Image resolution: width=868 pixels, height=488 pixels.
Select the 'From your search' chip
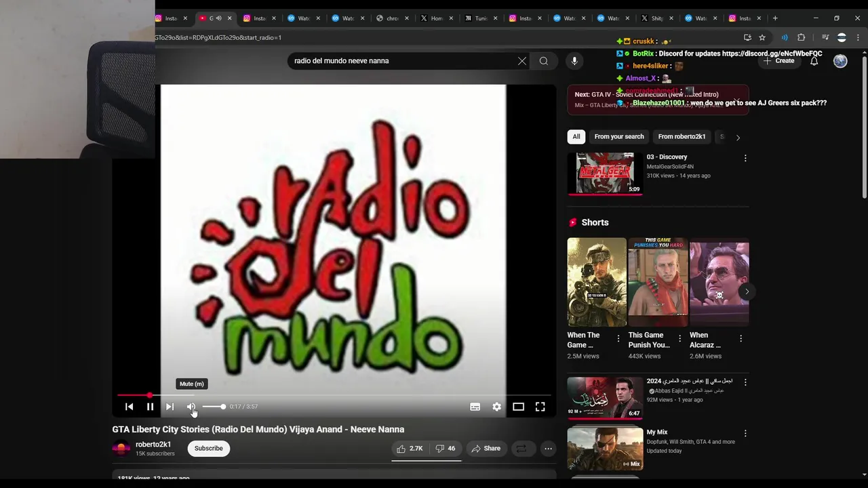619,137
